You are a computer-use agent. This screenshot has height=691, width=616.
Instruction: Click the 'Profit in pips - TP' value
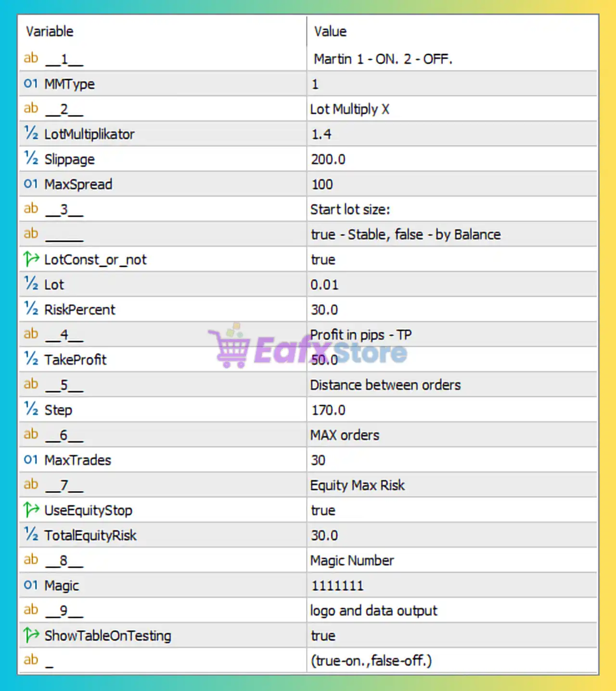pyautogui.click(x=361, y=335)
